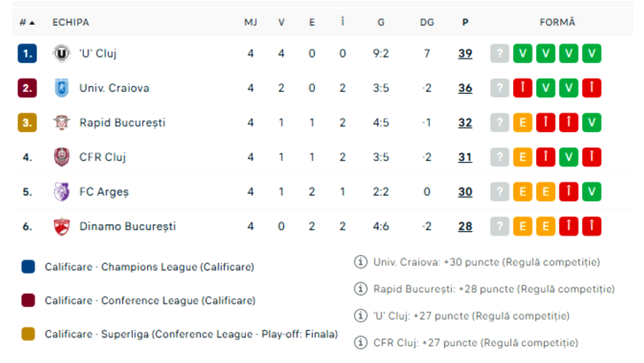Viewport: 644px width, 363px height.
Task: Click the CFR Cluj team crest
Action: pyautogui.click(x=61, y=158)
